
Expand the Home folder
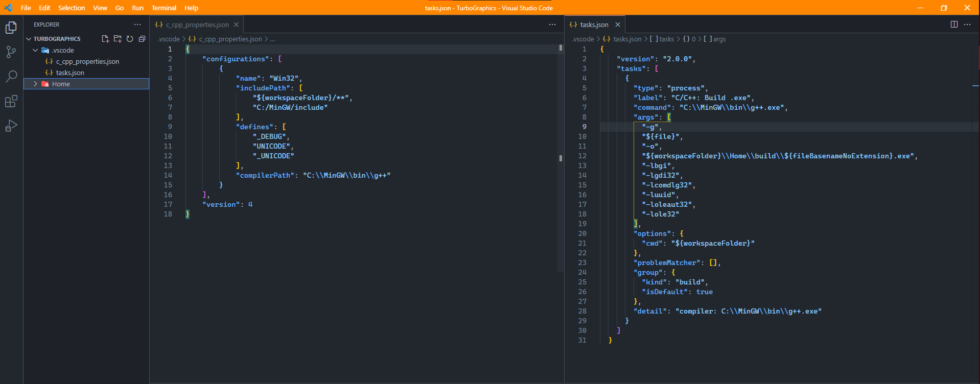coord(35,84)
